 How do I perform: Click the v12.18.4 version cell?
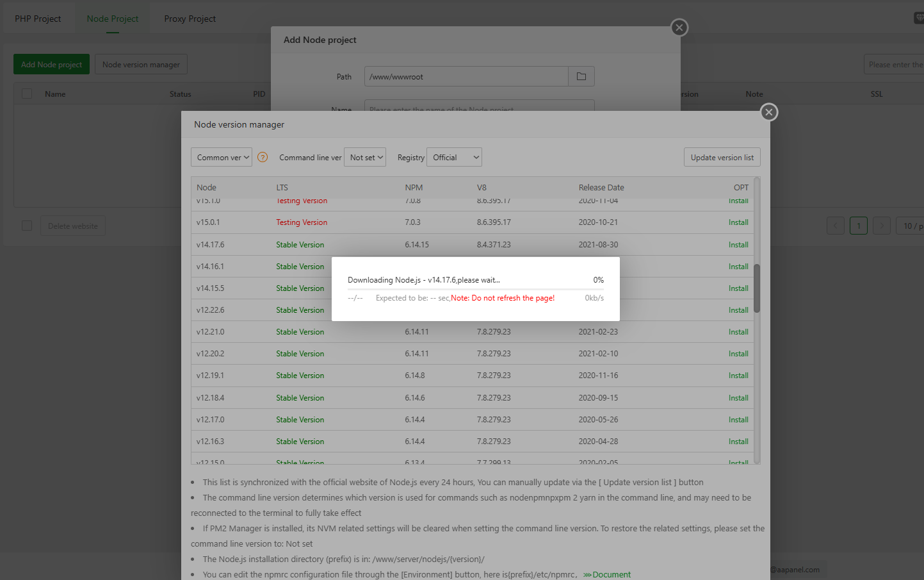(x=211, y=398)
